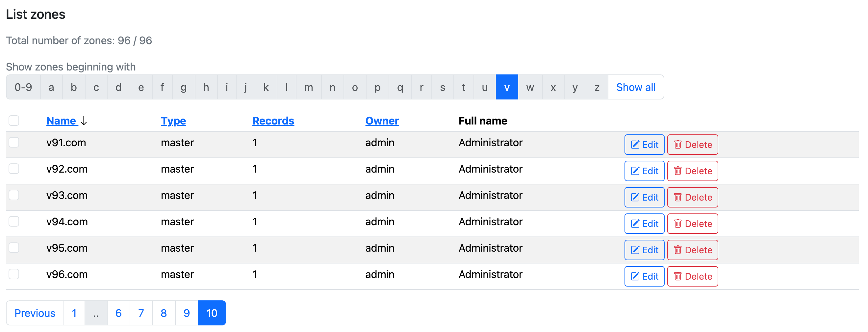The height and width of the screenshot is (332, 868).
Task: Go to page 7
Action: 141,313
